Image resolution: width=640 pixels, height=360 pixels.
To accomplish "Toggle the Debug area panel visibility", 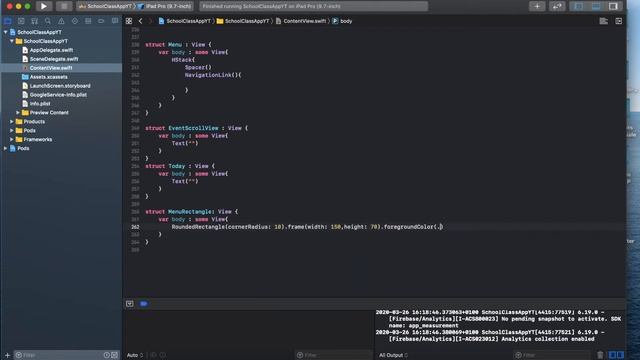I will pos(596,6).
